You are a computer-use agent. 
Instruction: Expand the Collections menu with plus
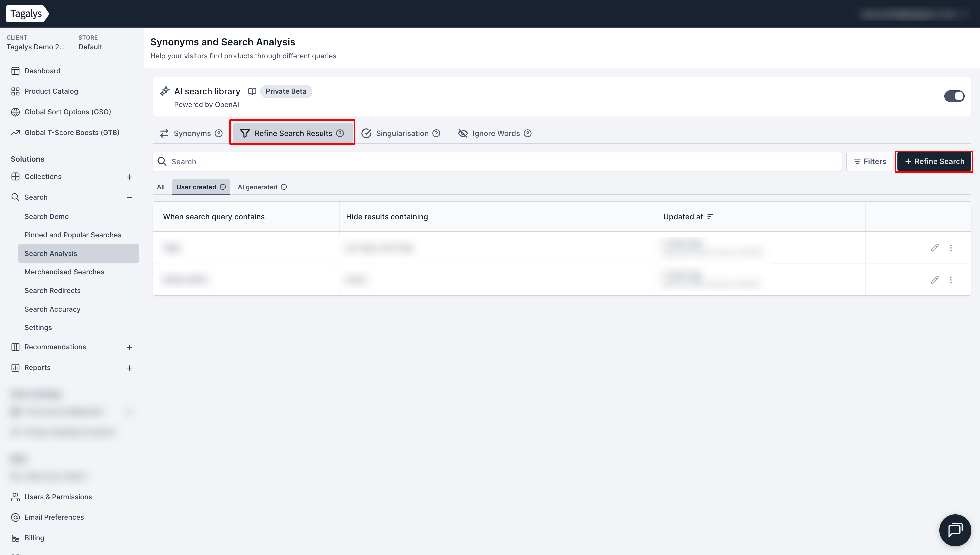129,177
